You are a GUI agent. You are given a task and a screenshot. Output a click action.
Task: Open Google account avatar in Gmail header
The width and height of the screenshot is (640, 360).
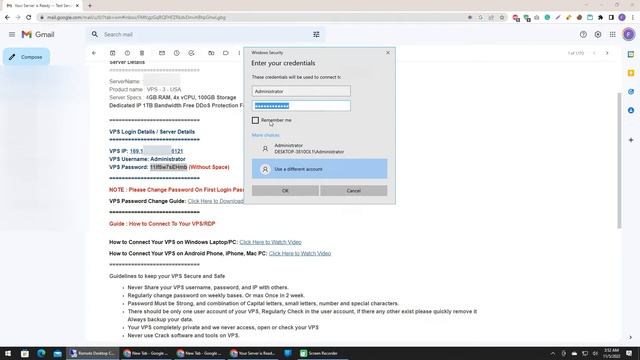[629, 35]
